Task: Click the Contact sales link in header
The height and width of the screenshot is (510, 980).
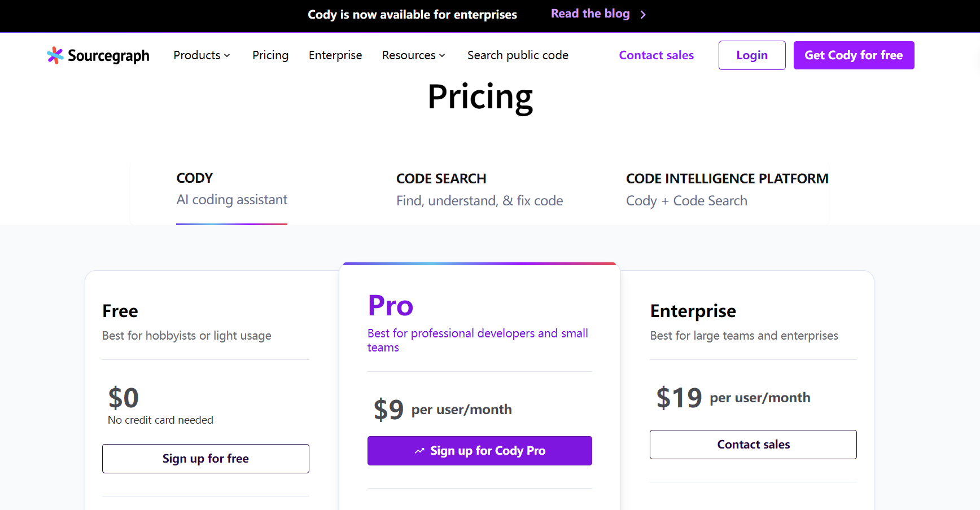Action: click(656, 55)
